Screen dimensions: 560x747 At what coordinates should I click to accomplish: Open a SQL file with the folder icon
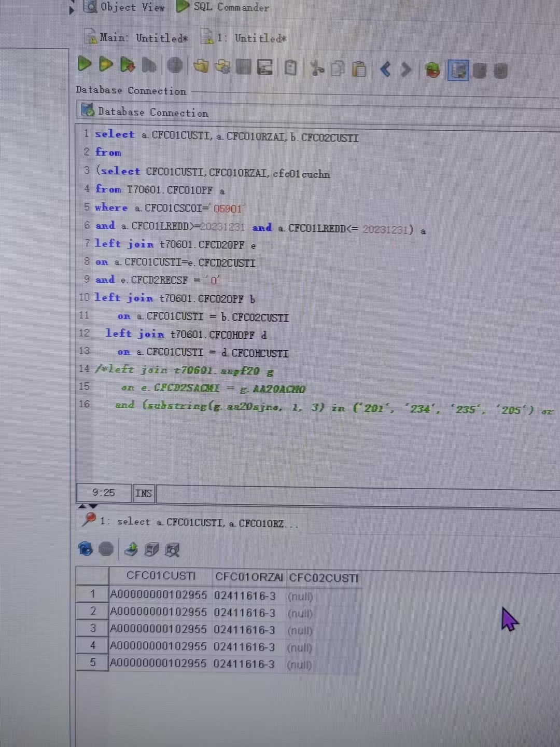click(201, 66)
